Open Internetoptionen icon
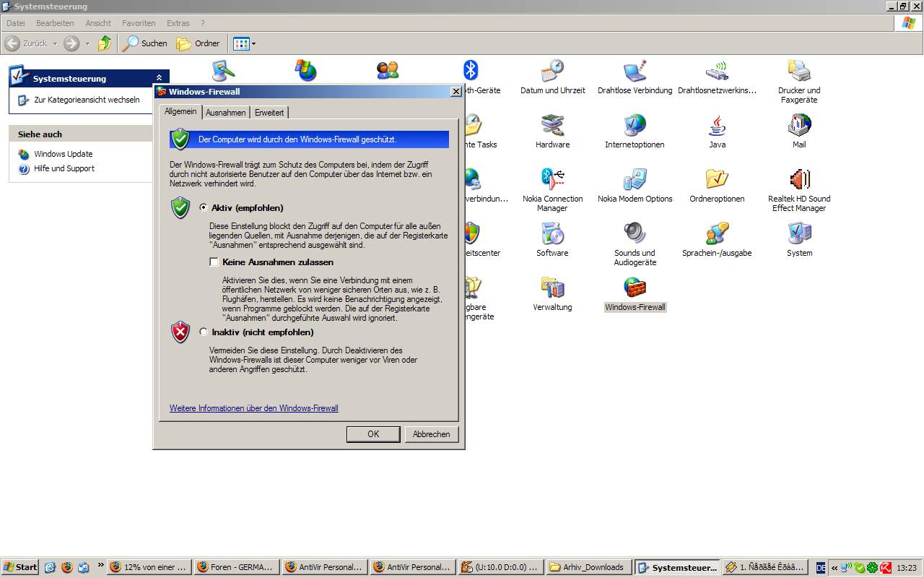This screenshot has width=924, height=578. 635,131
